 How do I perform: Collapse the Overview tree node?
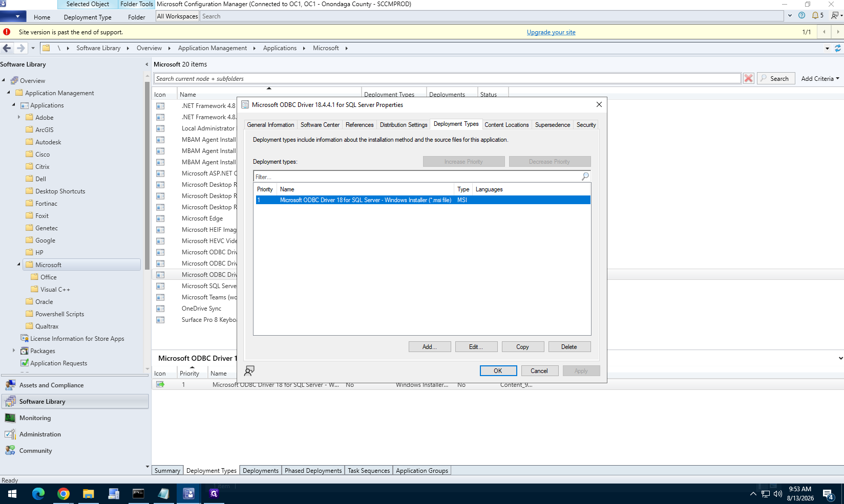point(4,80)
